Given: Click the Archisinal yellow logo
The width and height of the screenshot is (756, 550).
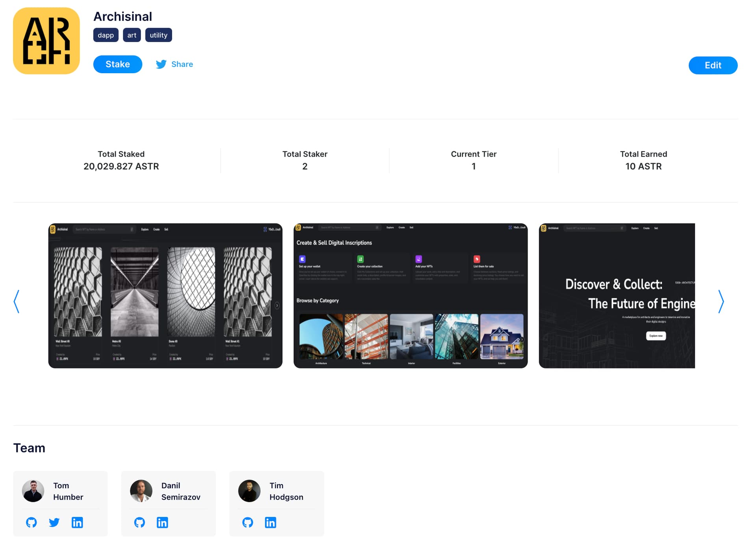Looking at the screenshot, I should click(46, 41).
